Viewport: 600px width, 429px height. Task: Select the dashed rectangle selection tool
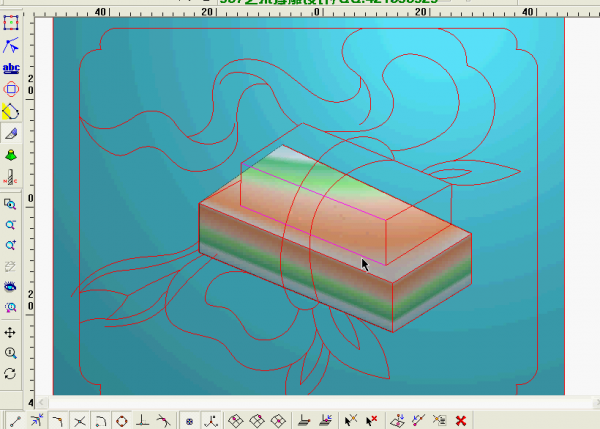tap(11, 23)
